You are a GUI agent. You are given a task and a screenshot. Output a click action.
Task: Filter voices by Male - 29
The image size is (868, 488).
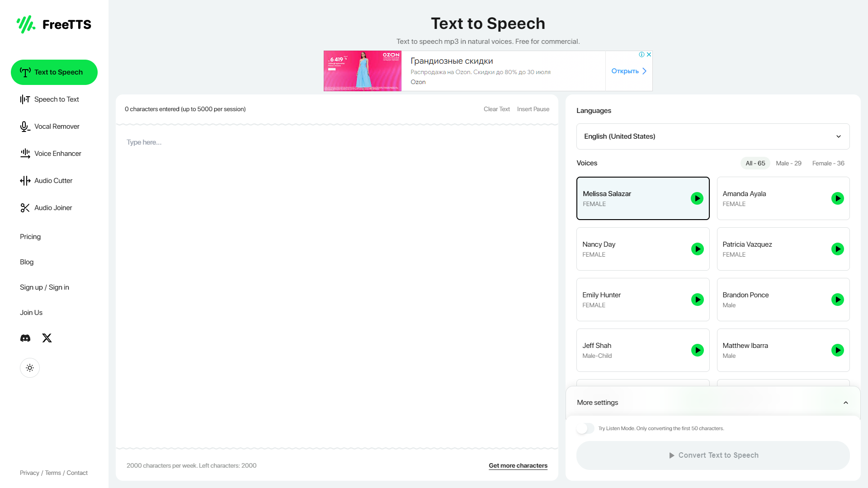pos(788,163)
